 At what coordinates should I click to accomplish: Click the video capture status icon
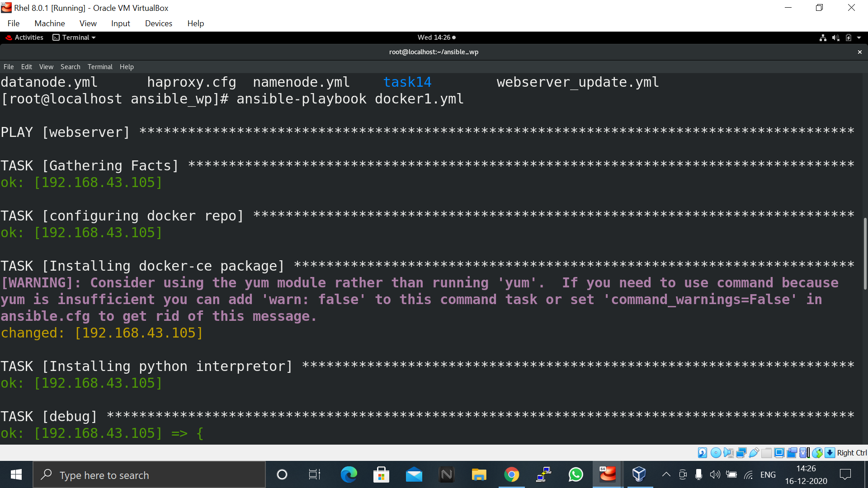pyautogui.click(x=792, y=453)
